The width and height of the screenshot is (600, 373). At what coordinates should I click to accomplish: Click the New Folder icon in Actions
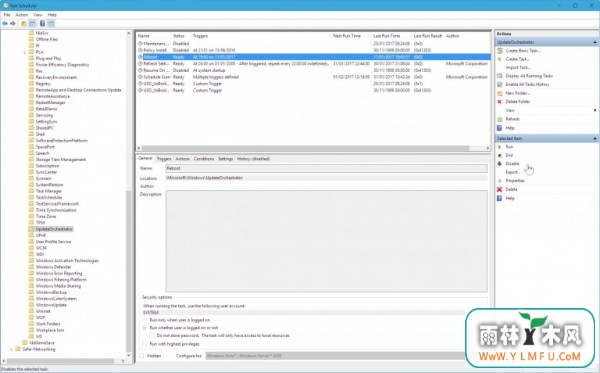[x=499, y=93]
